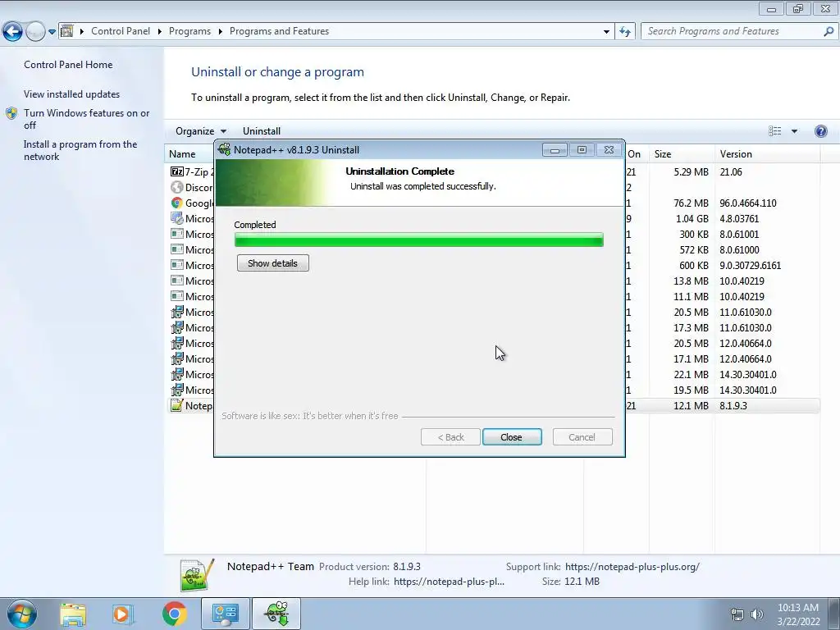Click the 1.04 GB size cell

coord(691,218)
